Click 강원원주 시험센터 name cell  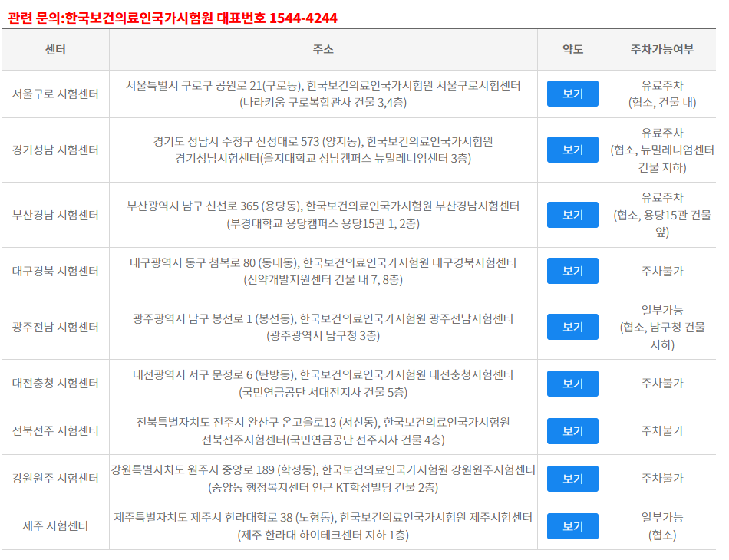55,479
